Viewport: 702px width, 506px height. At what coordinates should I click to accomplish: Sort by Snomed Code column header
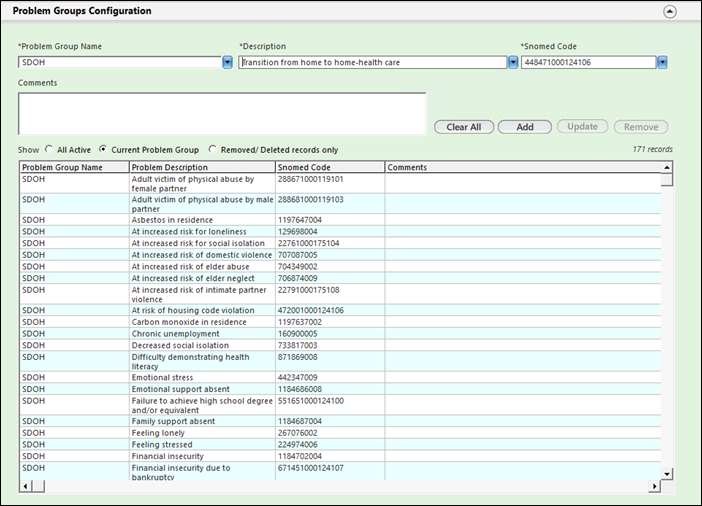[330, 167]
